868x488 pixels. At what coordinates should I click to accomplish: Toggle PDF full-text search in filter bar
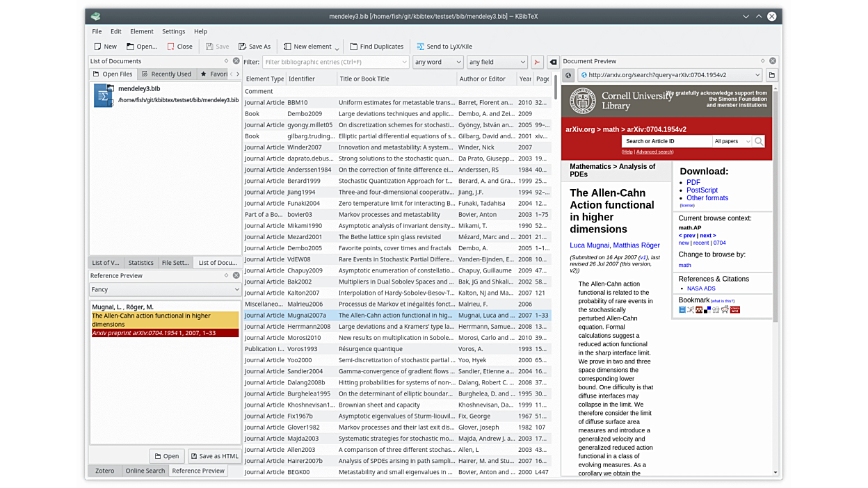click(x=537, y=62)
